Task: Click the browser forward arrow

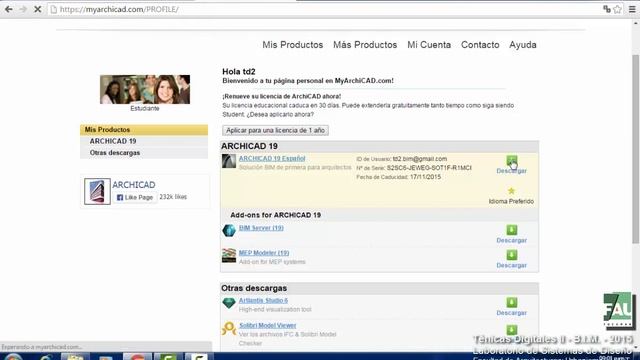Action: (x=23, y=9)
